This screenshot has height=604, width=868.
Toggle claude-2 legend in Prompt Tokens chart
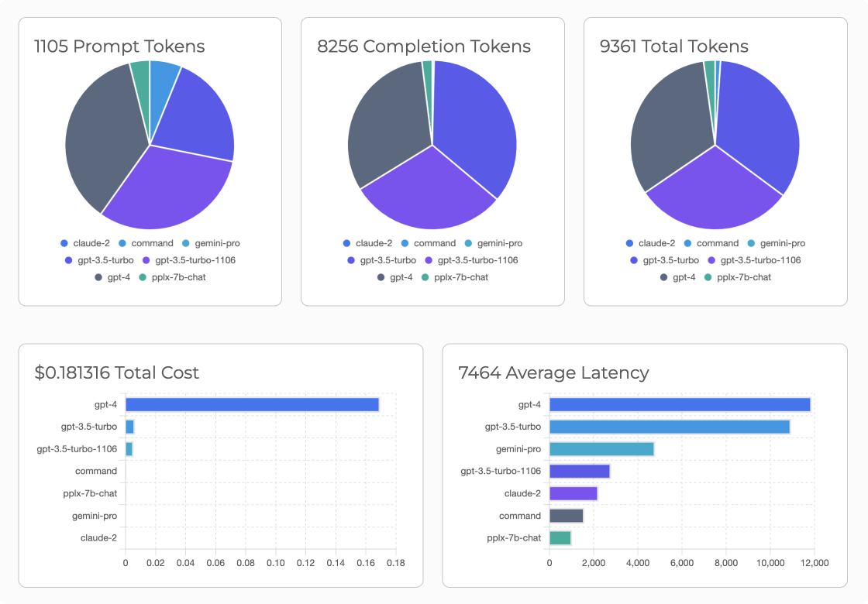point(86,243)
